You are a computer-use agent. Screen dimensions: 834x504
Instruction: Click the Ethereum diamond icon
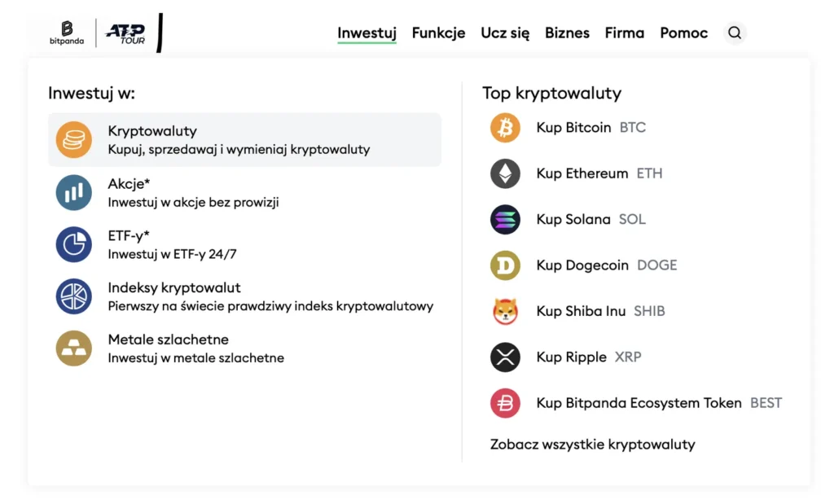(505, 173)
